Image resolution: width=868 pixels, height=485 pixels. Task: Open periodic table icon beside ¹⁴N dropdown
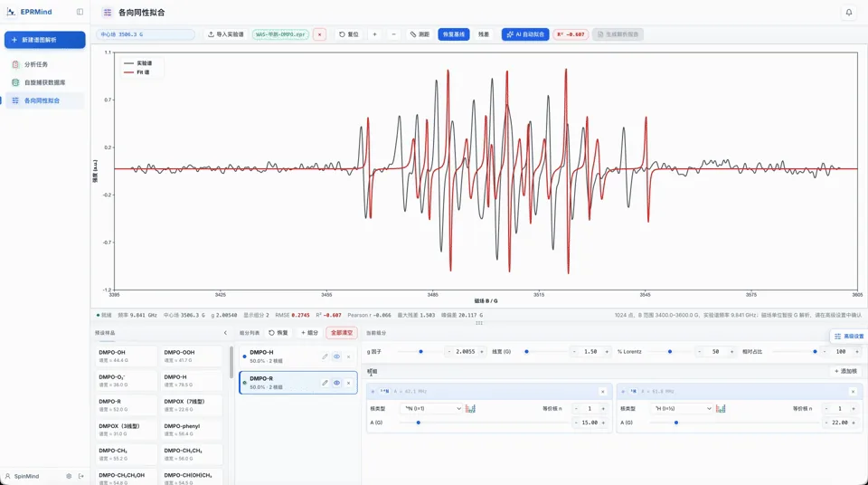pyautogui.click(x=470, y=408)
